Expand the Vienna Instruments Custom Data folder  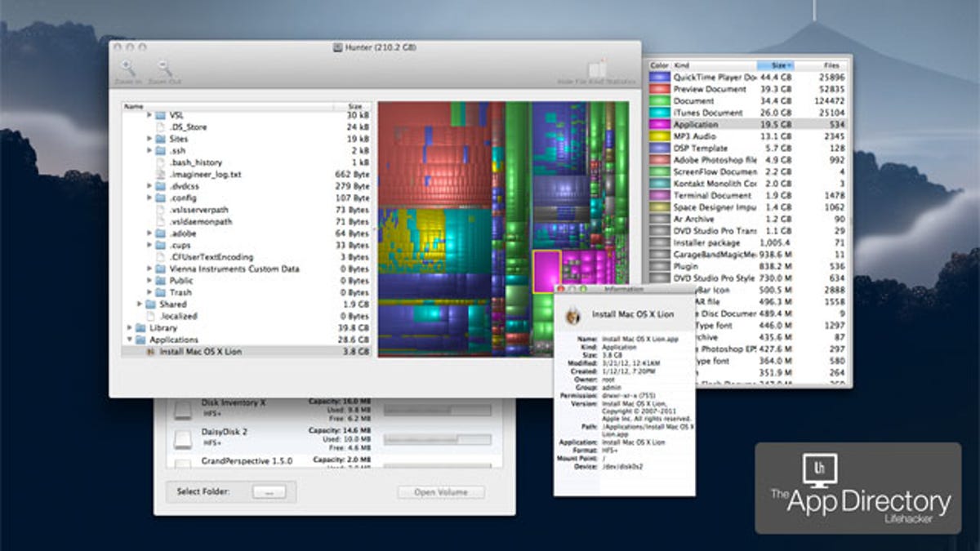tap(149, 269)
